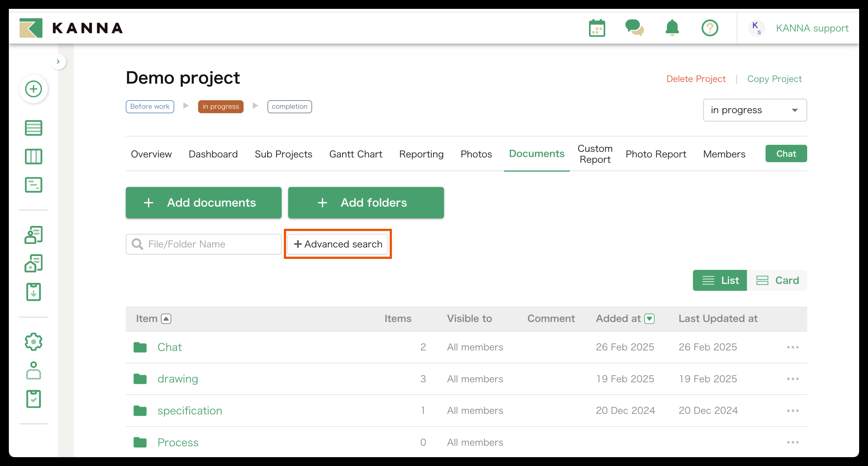Switch to the Gantt Chart tab

(355, 154)
